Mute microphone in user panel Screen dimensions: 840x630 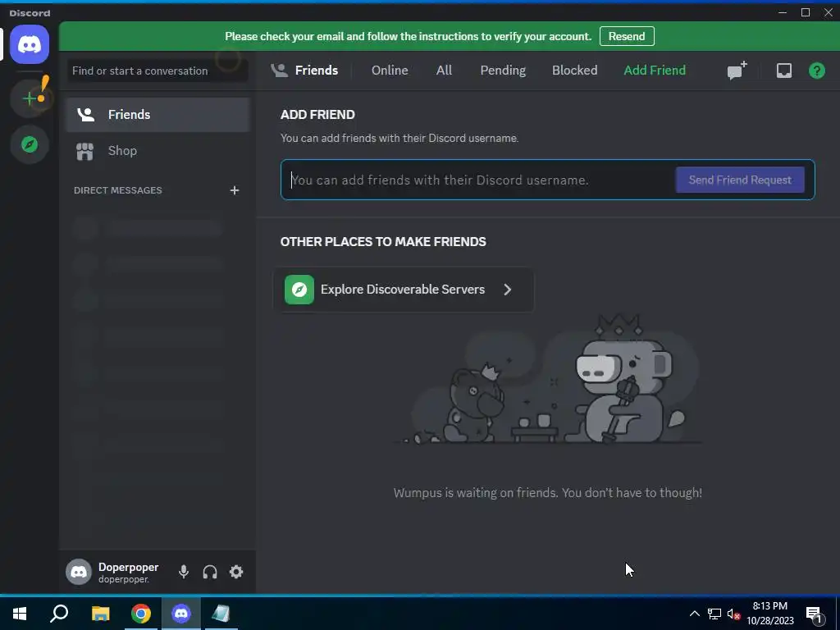pyautogui.click(x=184, y=572)
